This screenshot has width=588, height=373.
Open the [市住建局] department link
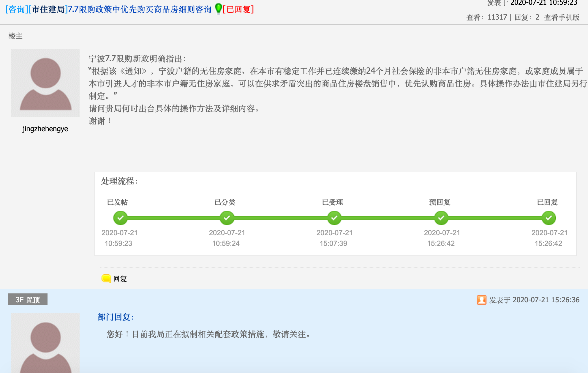coord(48,10)
